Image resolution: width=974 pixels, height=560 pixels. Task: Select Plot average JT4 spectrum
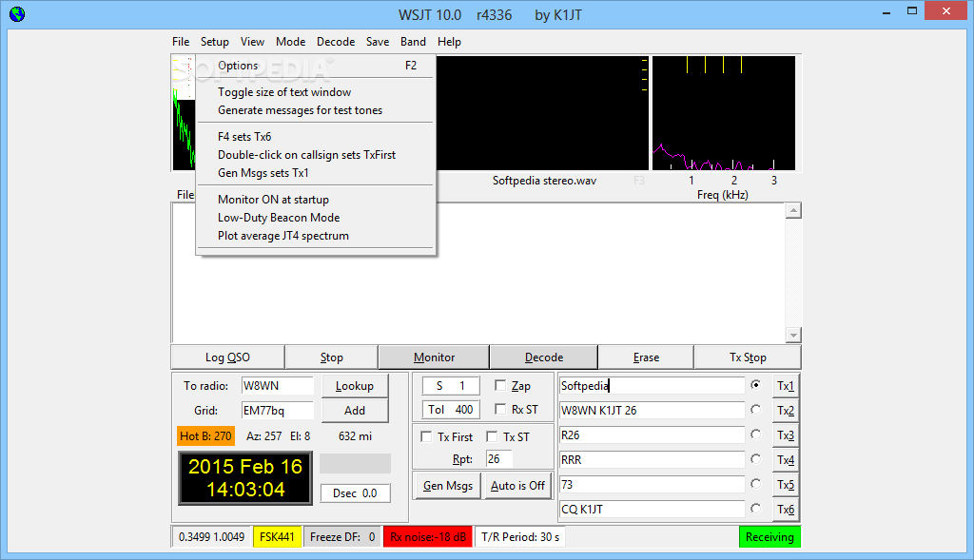pyautogui.click(x=316, y=235)
